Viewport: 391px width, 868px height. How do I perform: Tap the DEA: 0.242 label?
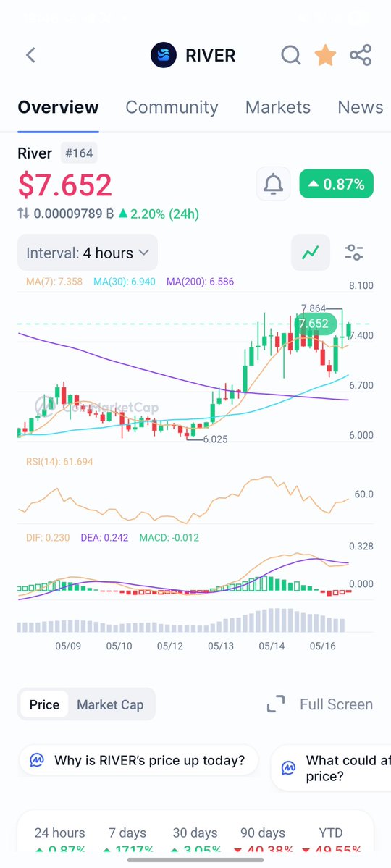[x=104, y=537]
